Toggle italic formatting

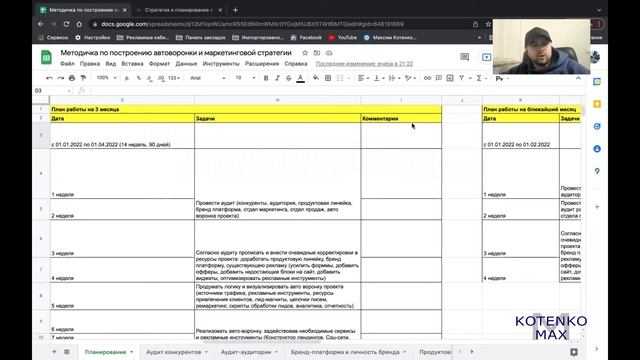[277, 78]
